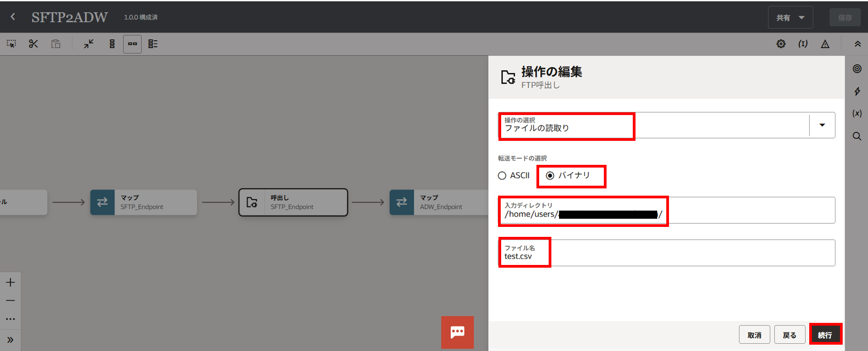
Task: Zoom out the canvas with minus
Action: coord(10,300)
